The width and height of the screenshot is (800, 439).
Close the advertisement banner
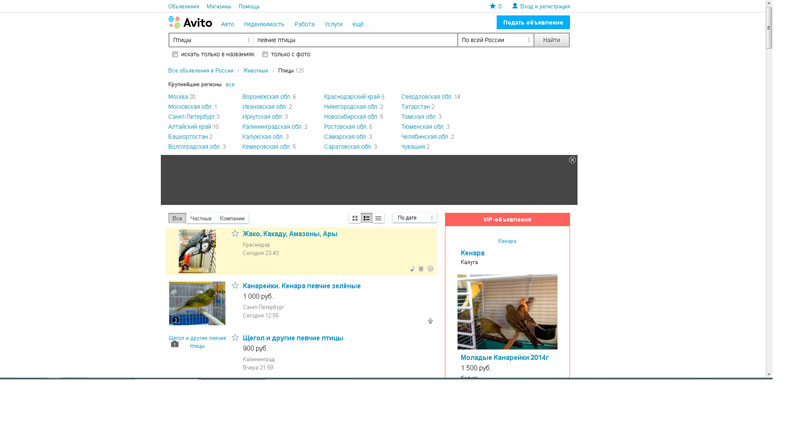572,160
